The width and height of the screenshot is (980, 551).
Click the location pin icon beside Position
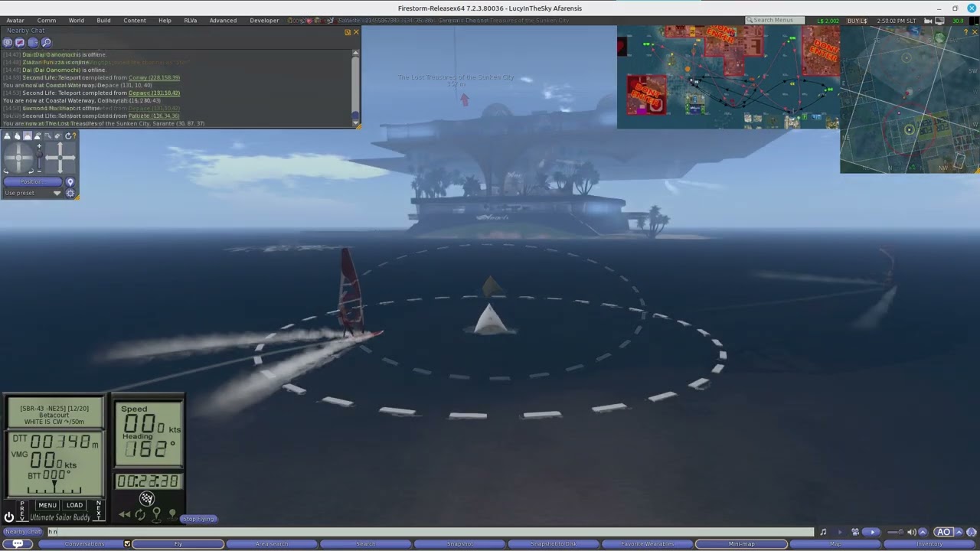point(70,182)
